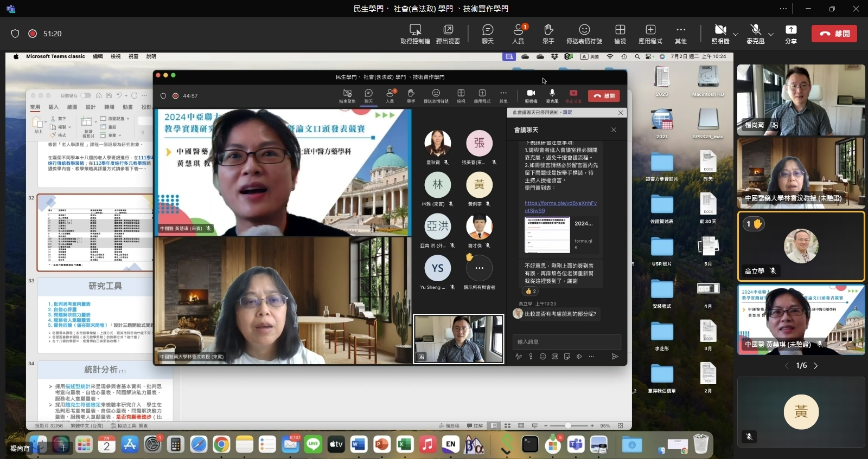868x459 pixels.
Task: Expand 複製 copy dropdown in ribbon
Action: coord(71,127)
